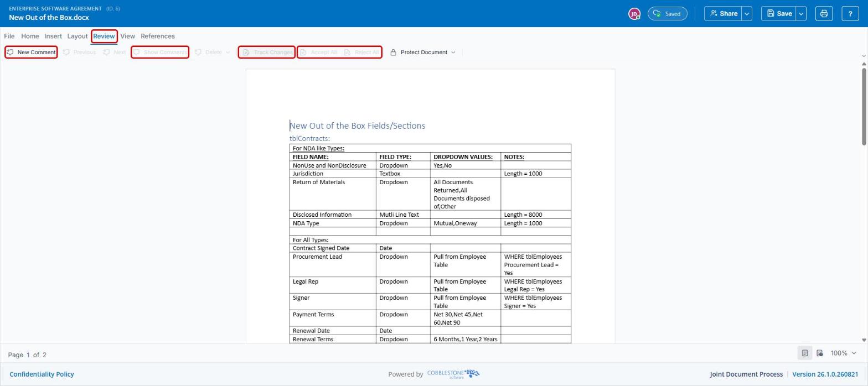Viewport: 868px width, 386px height.
Task: Click the "For NDA like Types:" row
Action: pos(430,148)
